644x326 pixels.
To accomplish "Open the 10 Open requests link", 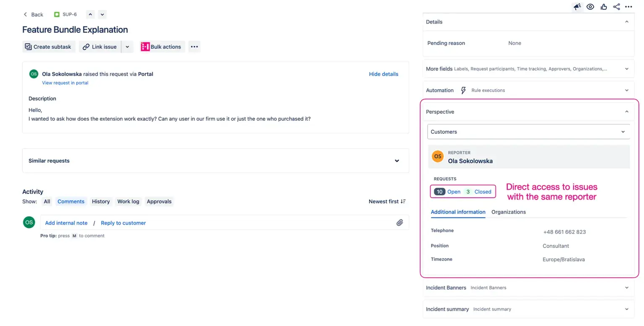I will 447,192.
